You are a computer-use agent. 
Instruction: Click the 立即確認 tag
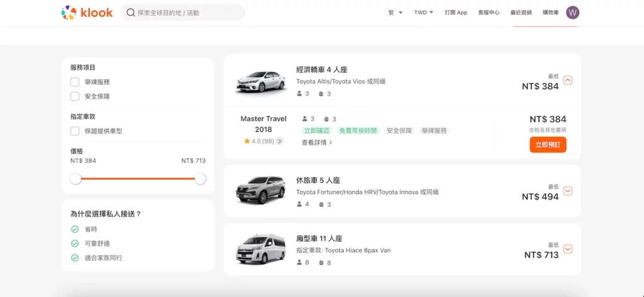pos(316,131)
